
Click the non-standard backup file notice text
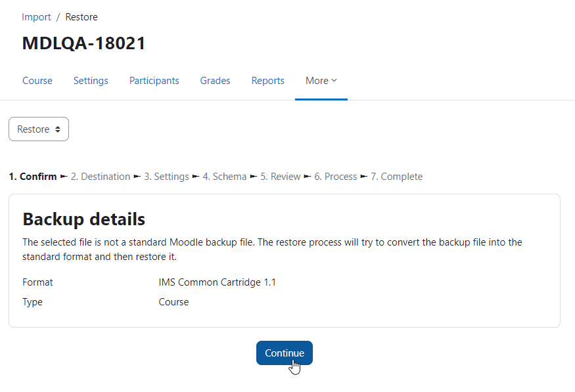click(272, 250)
